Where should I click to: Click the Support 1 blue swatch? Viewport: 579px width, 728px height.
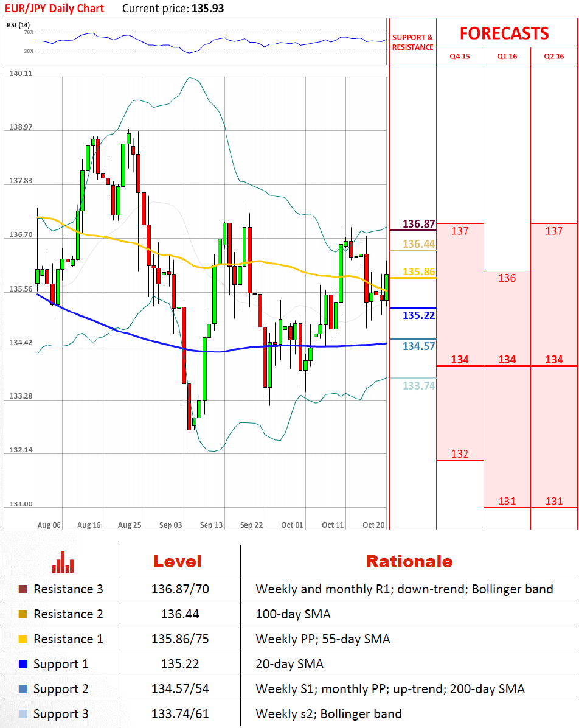pyautogui.click(x=23, y=664)
